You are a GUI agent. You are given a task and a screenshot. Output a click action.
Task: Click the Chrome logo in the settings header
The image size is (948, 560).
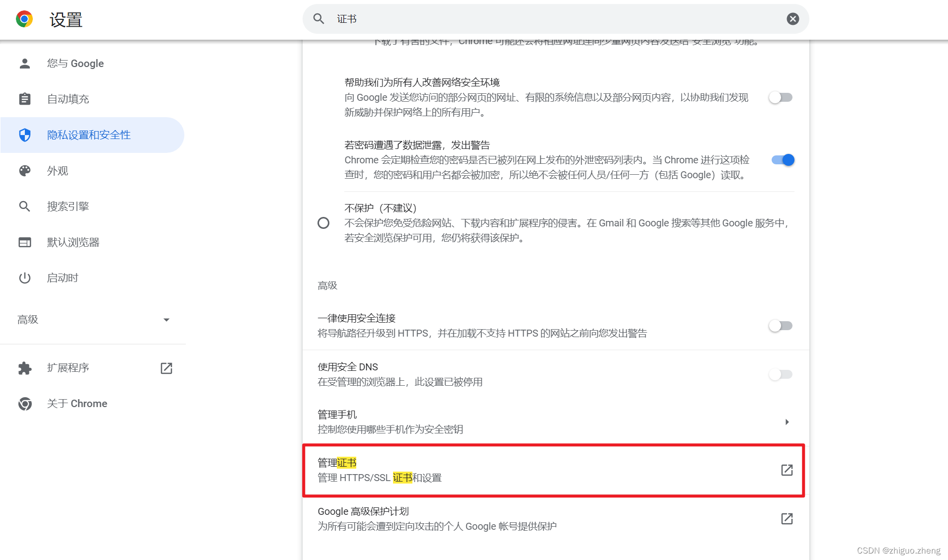[24, 19]
